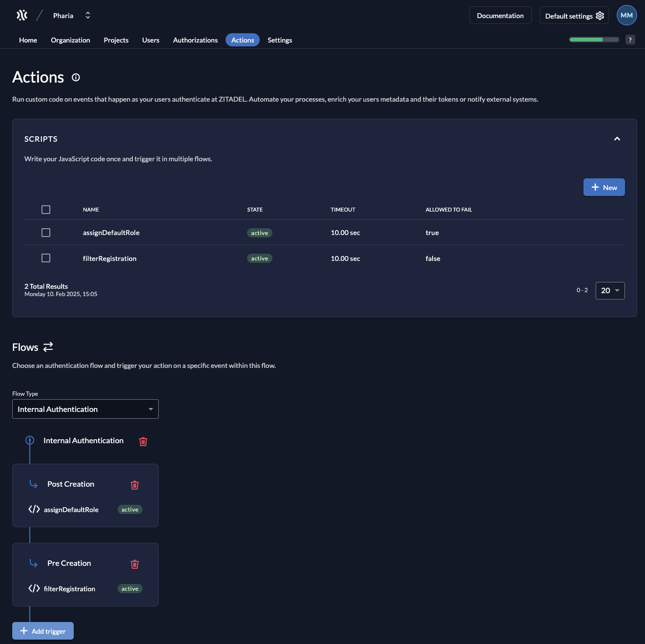Open the results-per-page dropdown showing 20
The image size is (645, 644).
610,290
